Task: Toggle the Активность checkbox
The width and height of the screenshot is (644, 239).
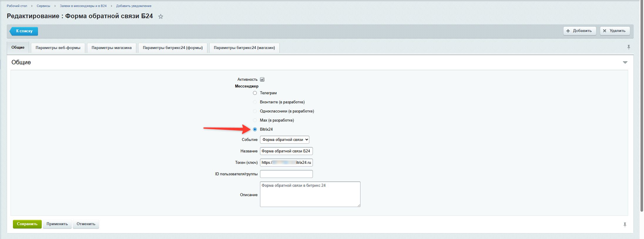Action: pos(262,80)
